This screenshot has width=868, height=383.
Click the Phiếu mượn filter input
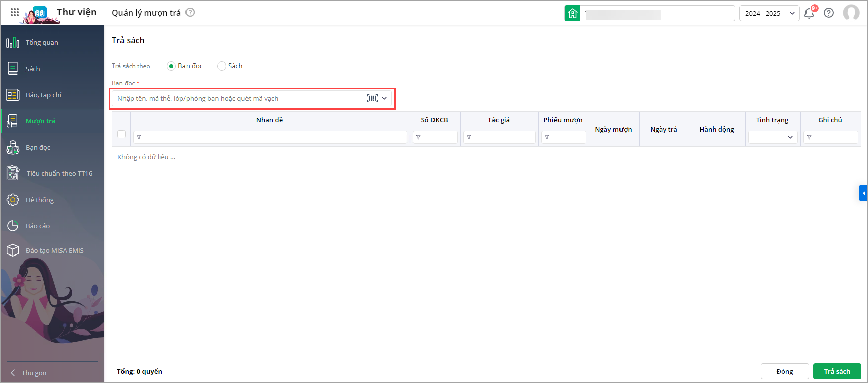(564, 137)
